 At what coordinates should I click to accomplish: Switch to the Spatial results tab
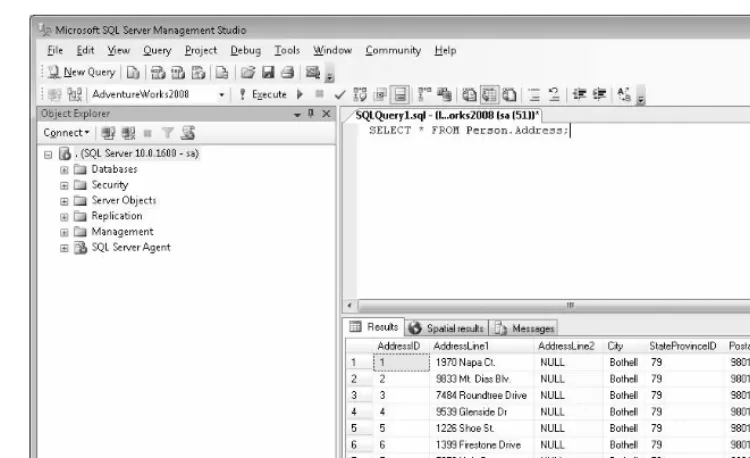coord(447,328)
